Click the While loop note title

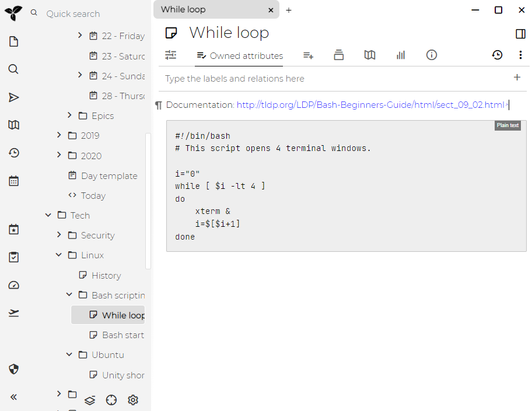pyautogui.click(x=229, y=33)
